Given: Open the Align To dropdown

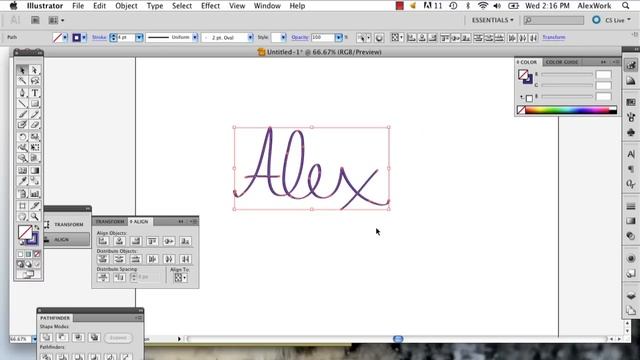Looking at the screenshot, I should pos(180,278).
